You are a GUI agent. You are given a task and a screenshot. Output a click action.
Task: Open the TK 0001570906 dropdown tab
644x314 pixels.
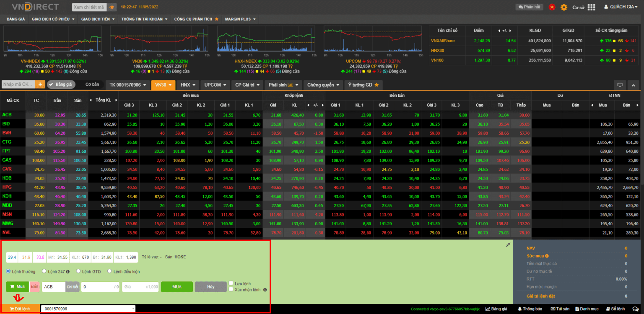(x=127, y=85)
